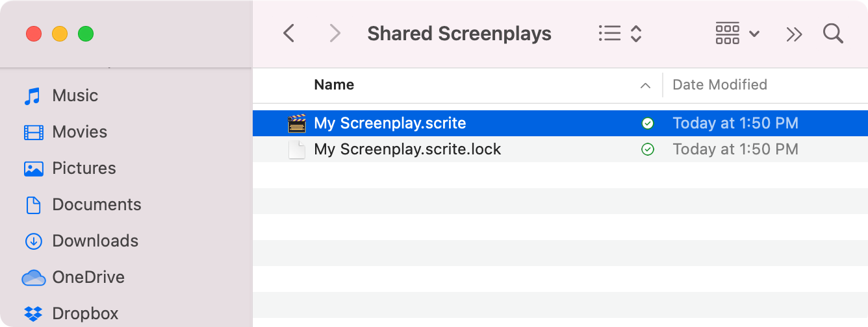Sort files by Name column header
Screen dimensions: 868x327
[x=334, y=84]
